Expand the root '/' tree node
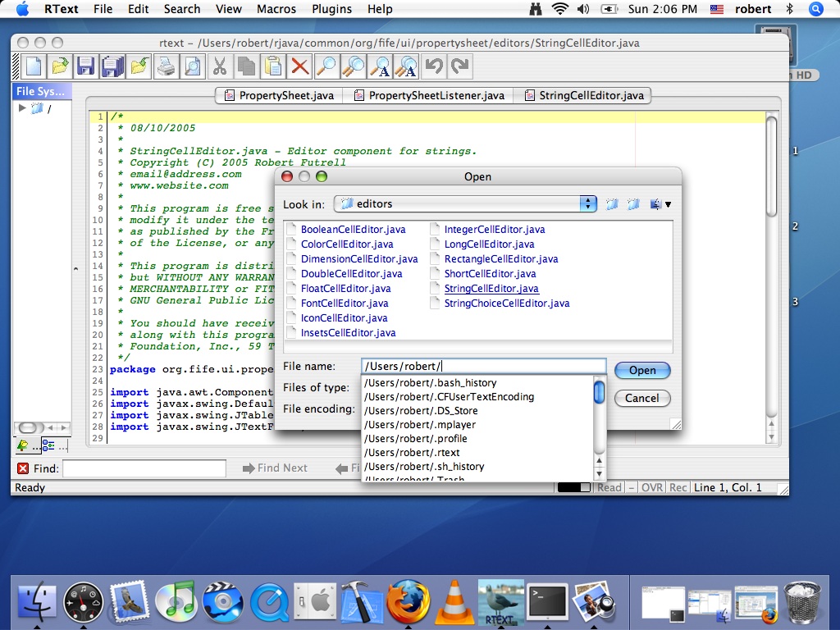 (22, 108)
